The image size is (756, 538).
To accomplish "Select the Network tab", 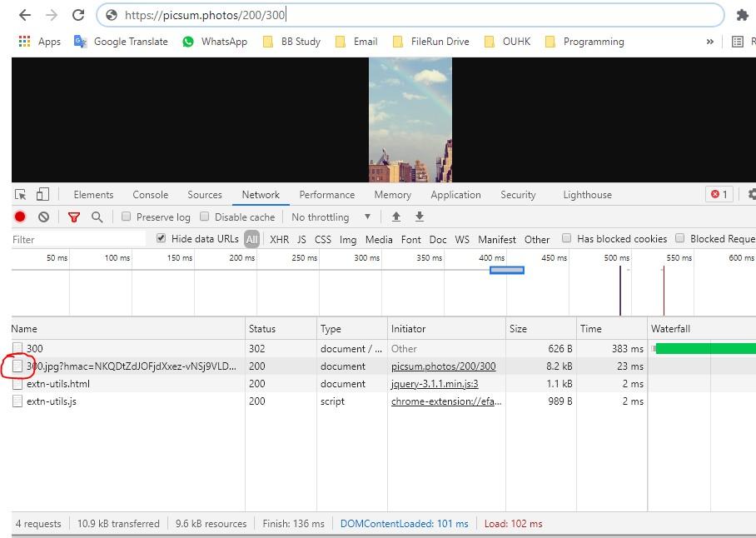I will pos(261,195).
